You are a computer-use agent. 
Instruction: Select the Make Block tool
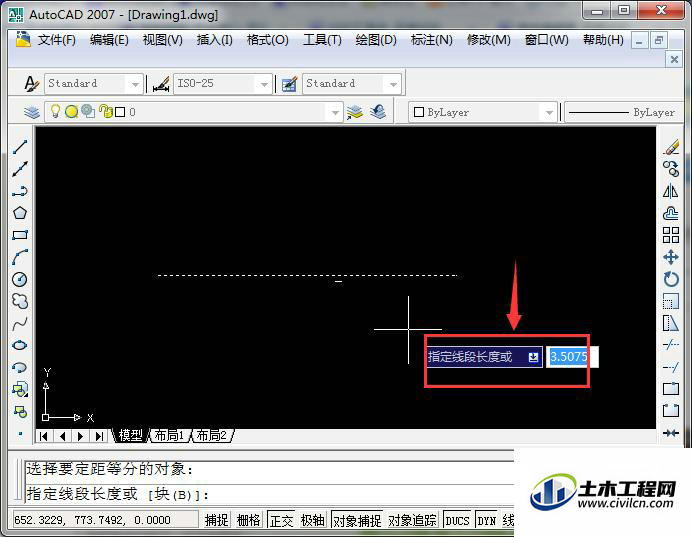(x=20, y=412)
